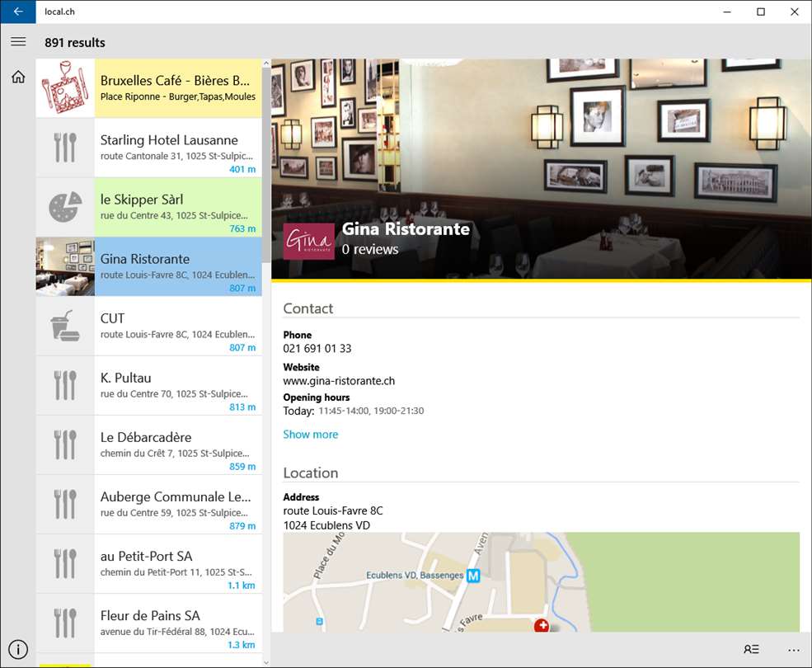
Task: Click today's opening hours text
Action: (371, 411)
